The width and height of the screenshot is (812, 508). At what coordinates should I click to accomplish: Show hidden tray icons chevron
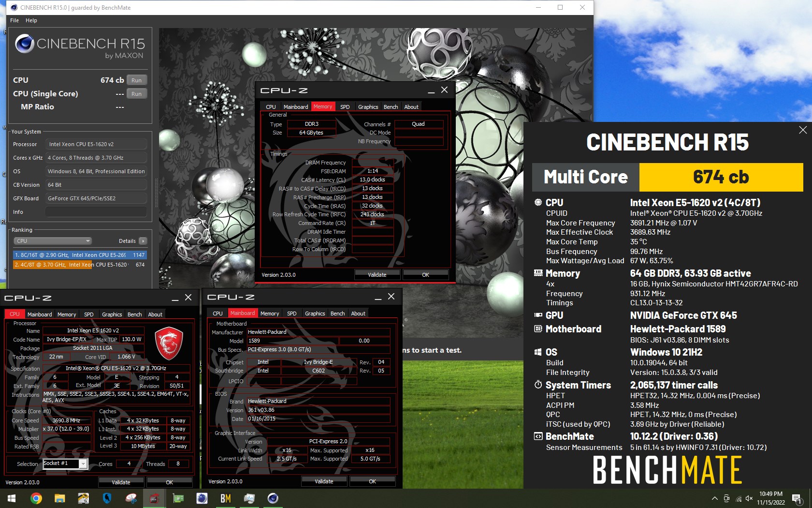pyautogui.click(x=714, y=498)
